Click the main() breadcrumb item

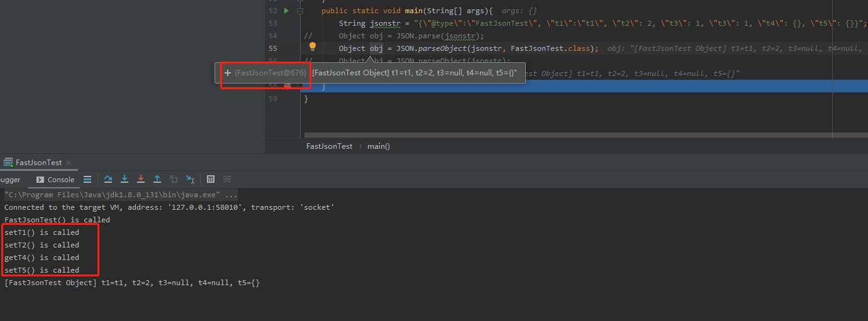(x=379, y=146)
